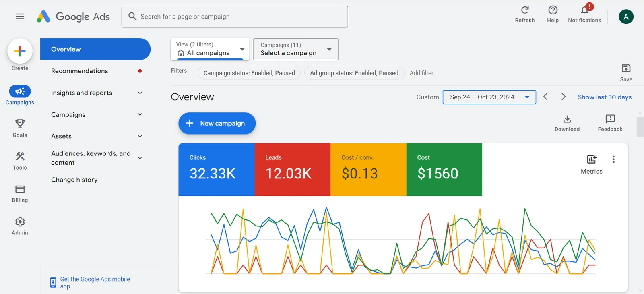The width and height of the screenshot is (644, 294).
Task: Open the Select a campaign dropdown
Action: click(x=296, y=49)
